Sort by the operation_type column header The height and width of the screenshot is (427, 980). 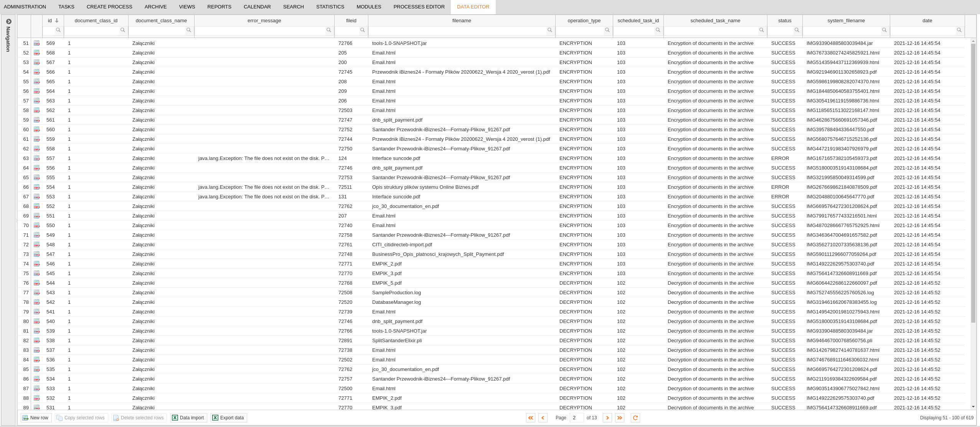pyautogui.click(x=584, y=21)
